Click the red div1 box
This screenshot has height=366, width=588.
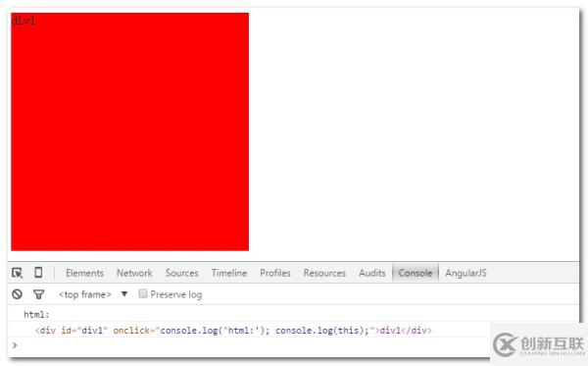pos(129,131)
